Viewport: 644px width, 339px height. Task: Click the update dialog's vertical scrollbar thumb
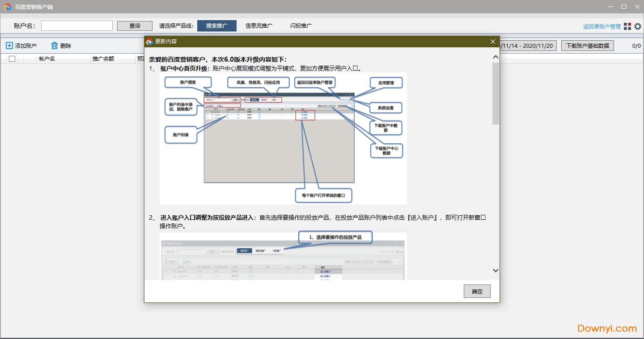click(x=496, y=93)
